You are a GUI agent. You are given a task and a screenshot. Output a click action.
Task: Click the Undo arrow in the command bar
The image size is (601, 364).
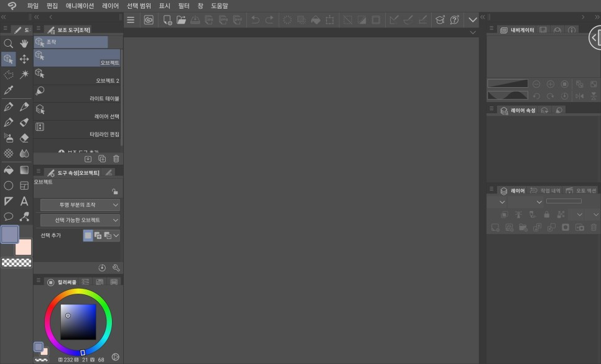pos(255,19)
